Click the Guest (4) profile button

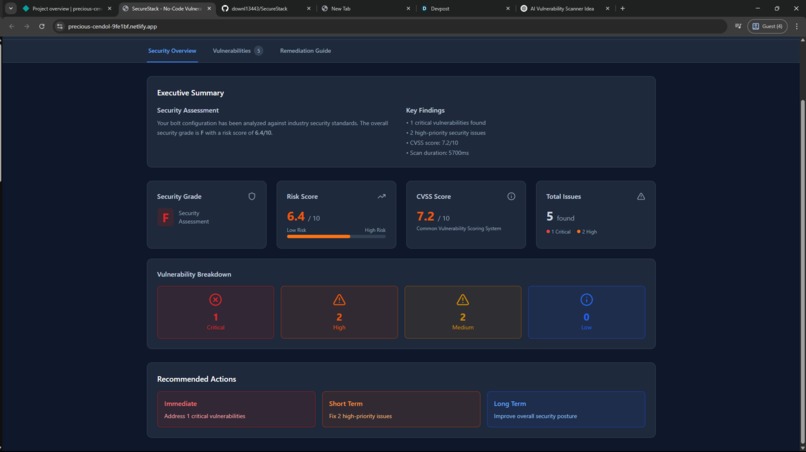(x=767, y=26)
